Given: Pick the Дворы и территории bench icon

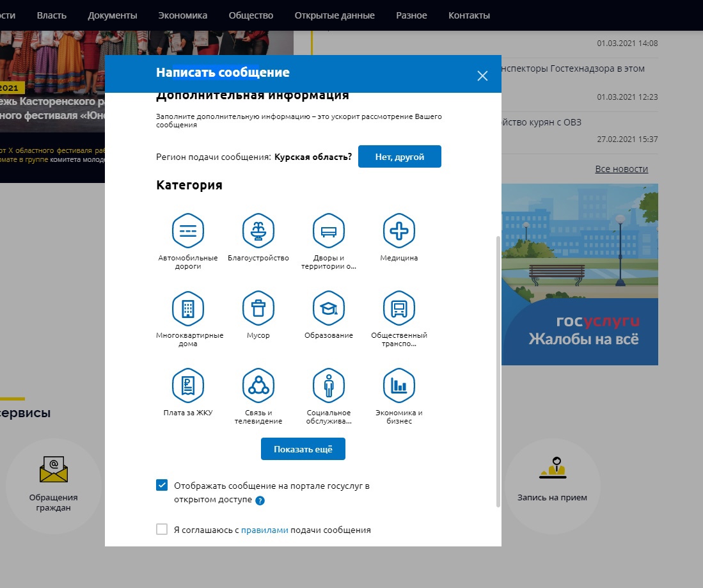Looking at the screenshot, I should 328,231.
